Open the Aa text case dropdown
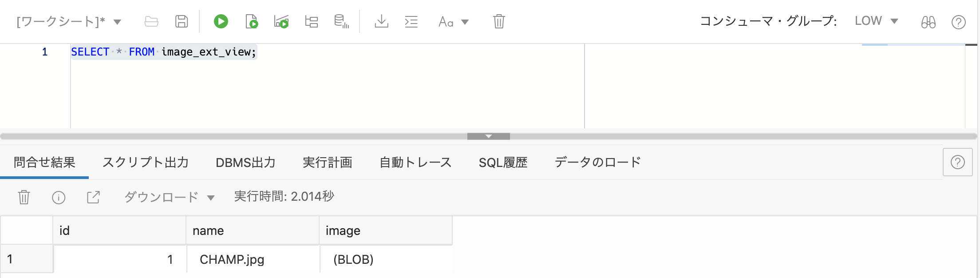 453,21
